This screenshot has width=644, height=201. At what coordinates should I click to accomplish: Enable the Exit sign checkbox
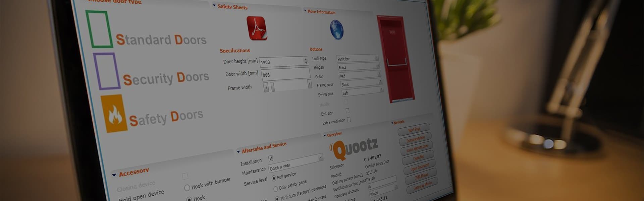click(347, 111)
